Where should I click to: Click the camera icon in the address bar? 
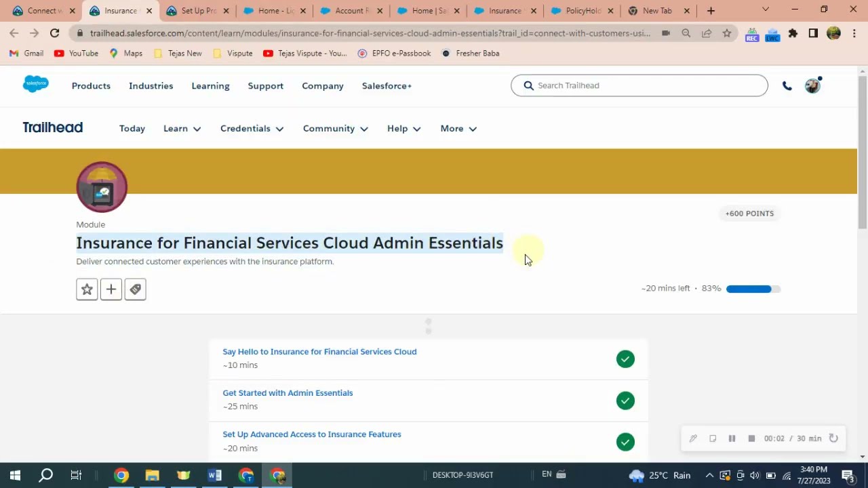coord(666,33)
